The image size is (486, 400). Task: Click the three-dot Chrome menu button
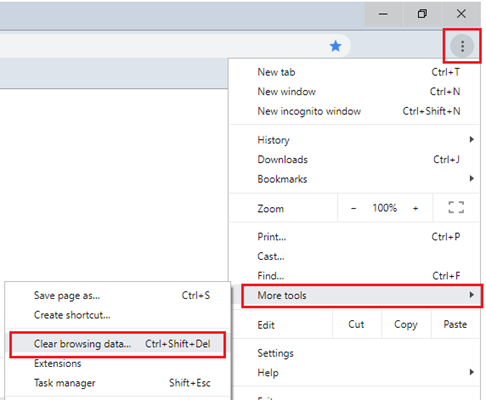pos(462,46)
